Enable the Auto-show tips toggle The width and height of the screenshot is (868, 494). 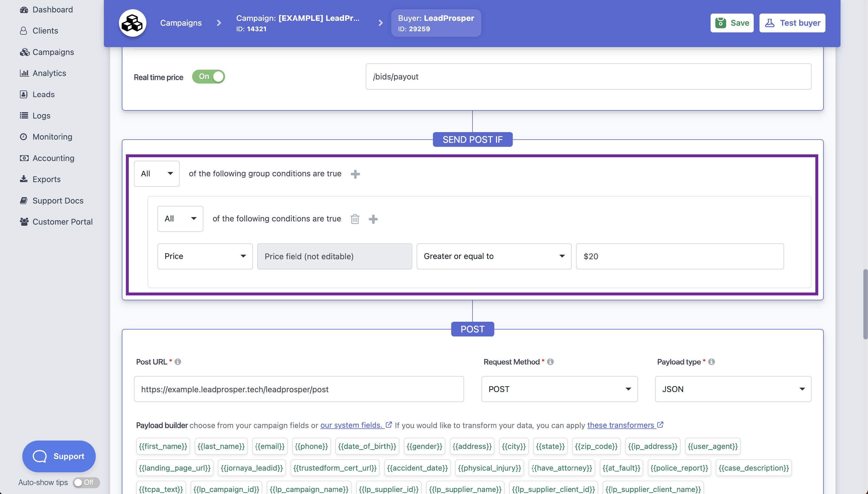86,482
